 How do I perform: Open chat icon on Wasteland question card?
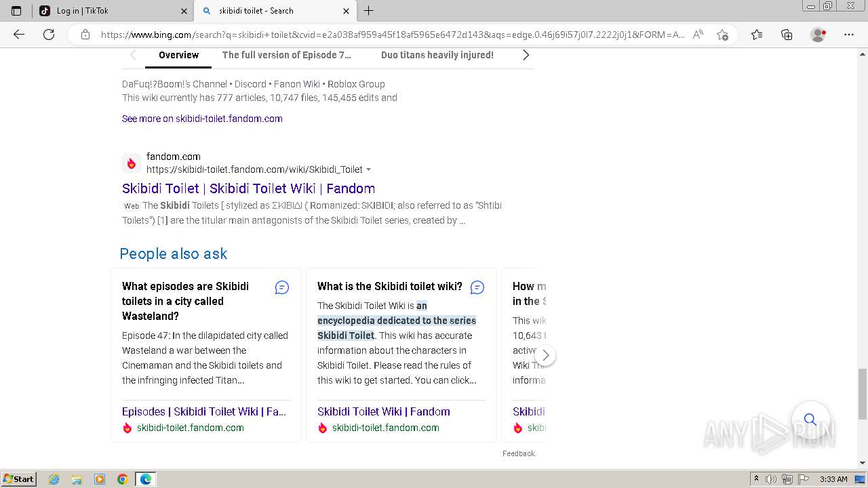(x=282, y=287)
